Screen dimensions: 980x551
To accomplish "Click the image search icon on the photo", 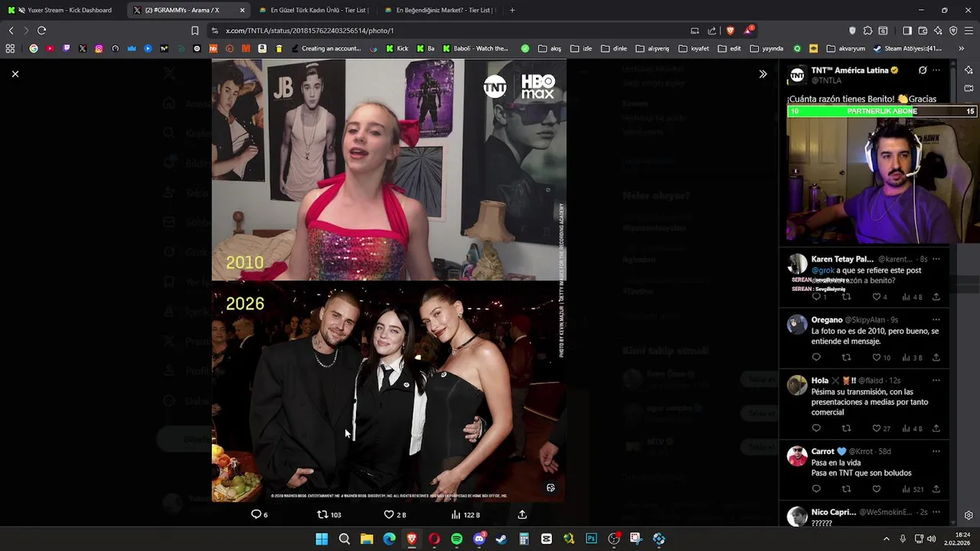I will pyautogui.click(x=550, y=487).
